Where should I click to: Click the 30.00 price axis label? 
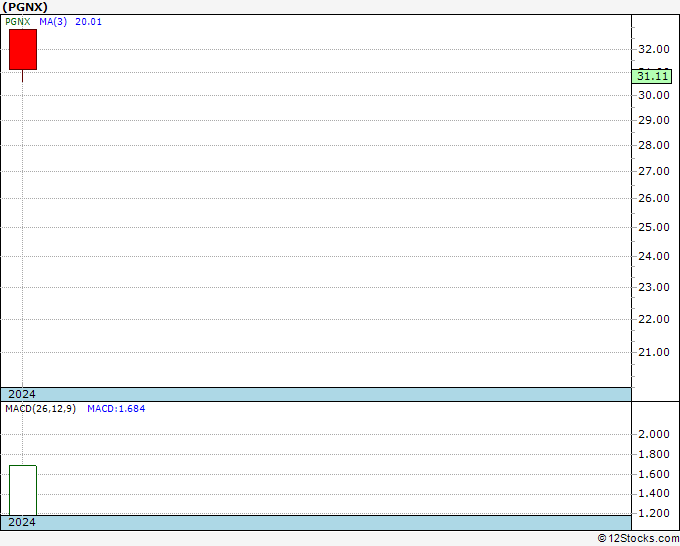[x=654, y=95]
